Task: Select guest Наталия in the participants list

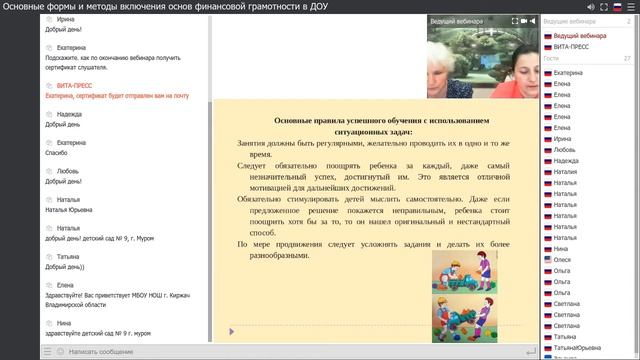Action: [565, 172]
